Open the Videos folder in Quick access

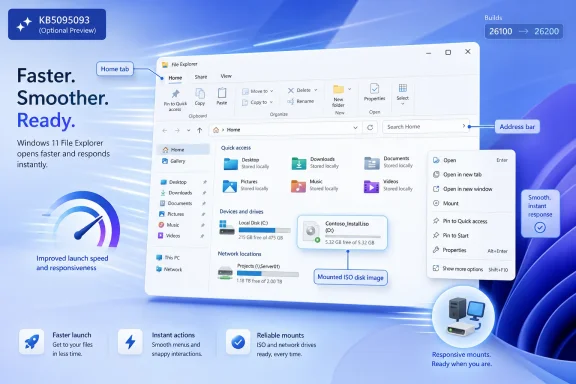[388, 186]
